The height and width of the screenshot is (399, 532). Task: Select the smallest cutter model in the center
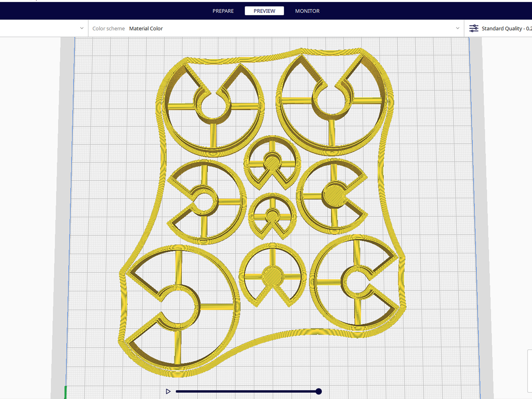click(272, 216)
